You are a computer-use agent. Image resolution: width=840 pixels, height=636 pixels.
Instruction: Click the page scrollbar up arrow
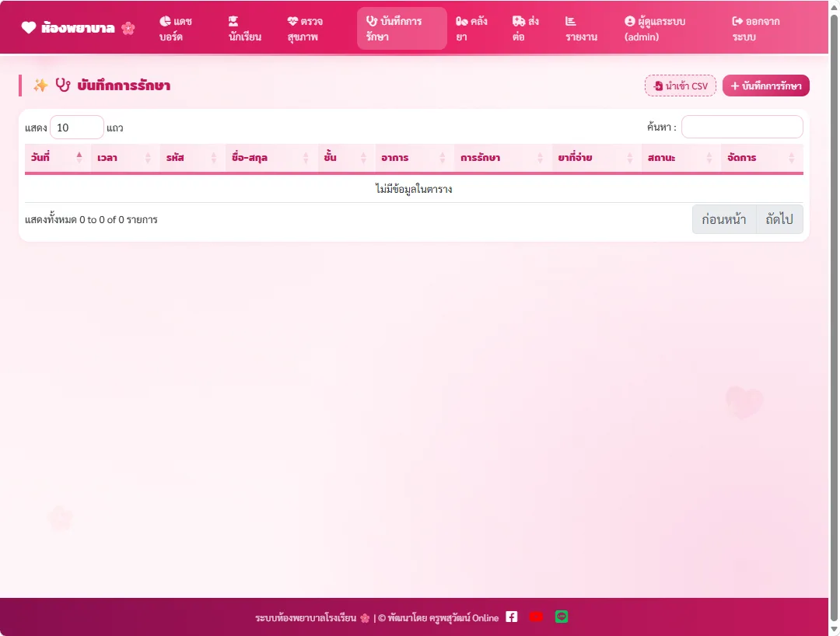tap(834, 6)
